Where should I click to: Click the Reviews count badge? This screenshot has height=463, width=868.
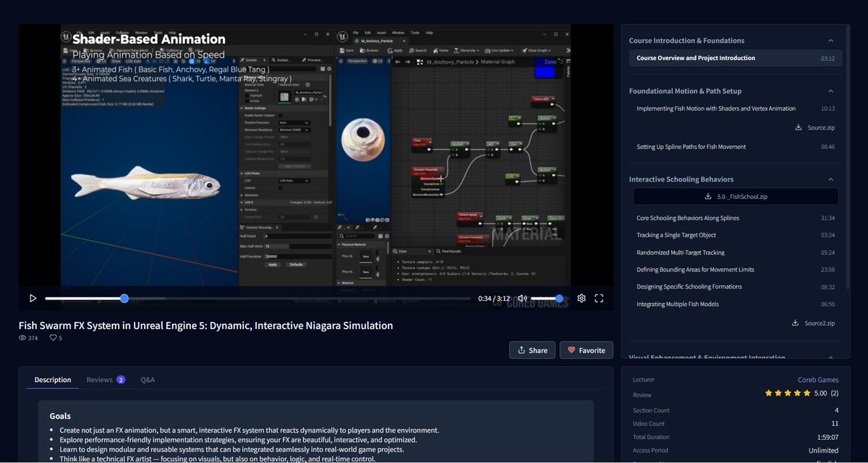point(121,380)
